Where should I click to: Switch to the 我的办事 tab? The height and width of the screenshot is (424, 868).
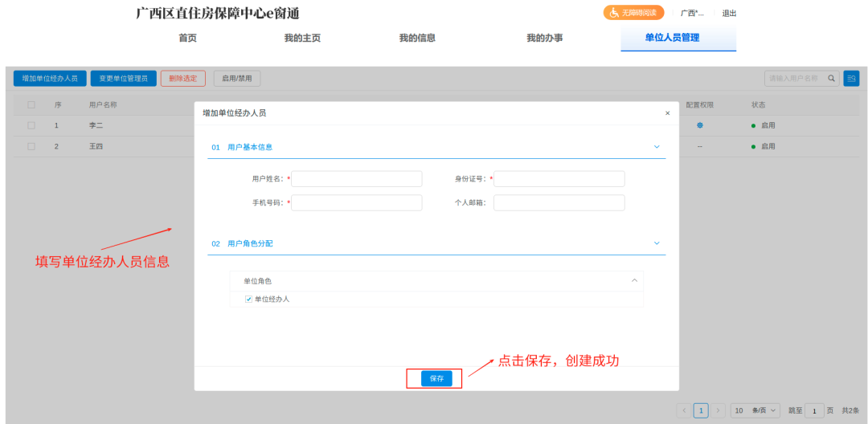(544, 38)
